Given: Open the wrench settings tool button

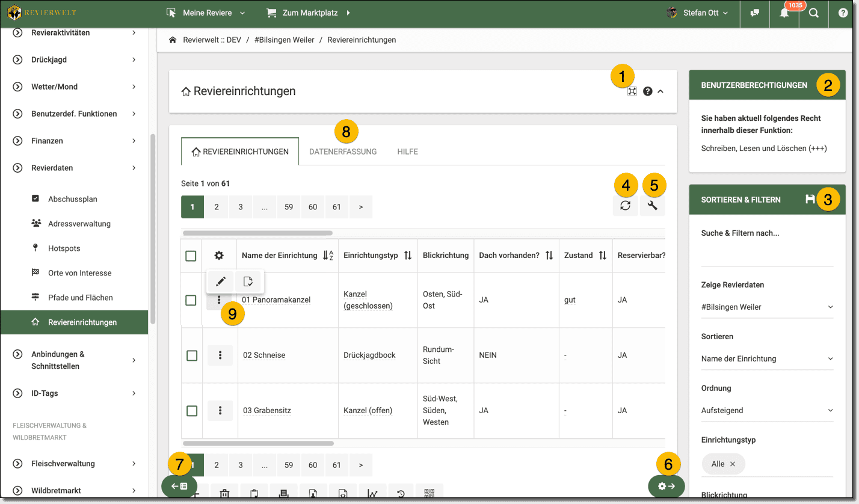Looking at the screenshot, I should pyautogui.click(x=654, y=206).
